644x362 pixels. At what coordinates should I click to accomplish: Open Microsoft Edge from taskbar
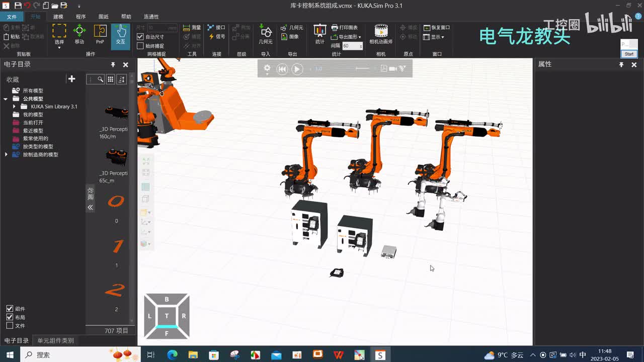(172, 355)
